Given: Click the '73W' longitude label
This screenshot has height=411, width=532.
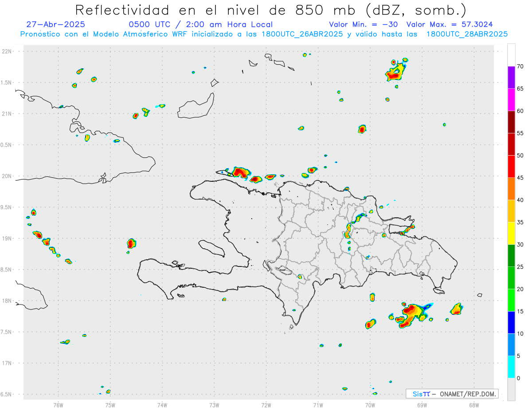Looking at the screenshot, I should (x=214, y=405).
